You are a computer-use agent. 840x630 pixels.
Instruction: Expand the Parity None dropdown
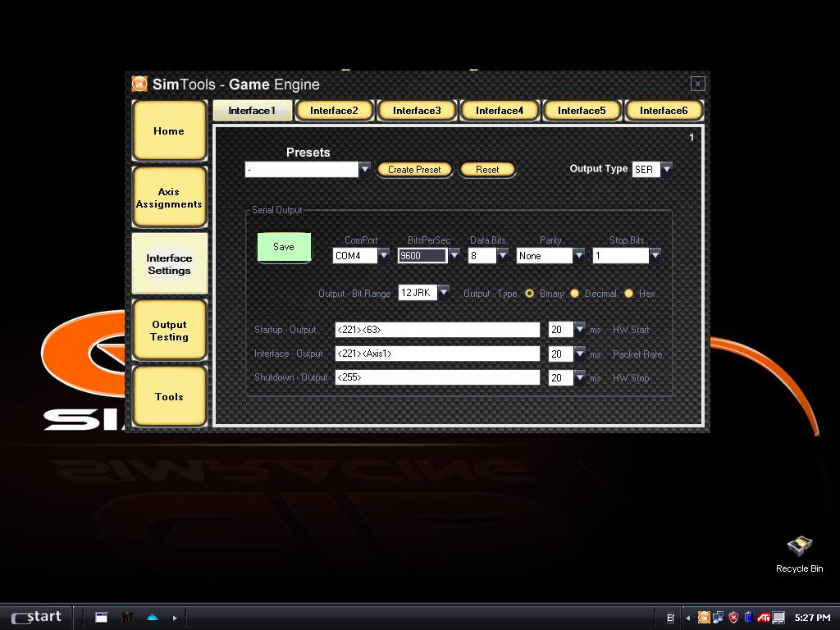point(578,256)
